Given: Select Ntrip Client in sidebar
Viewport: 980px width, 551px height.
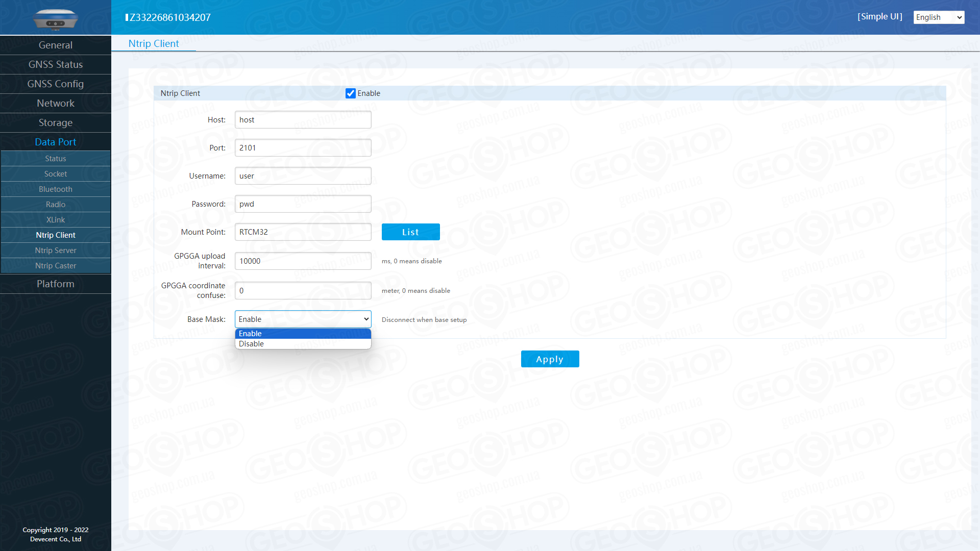Looking at the screenshot, I should (56, 235).
